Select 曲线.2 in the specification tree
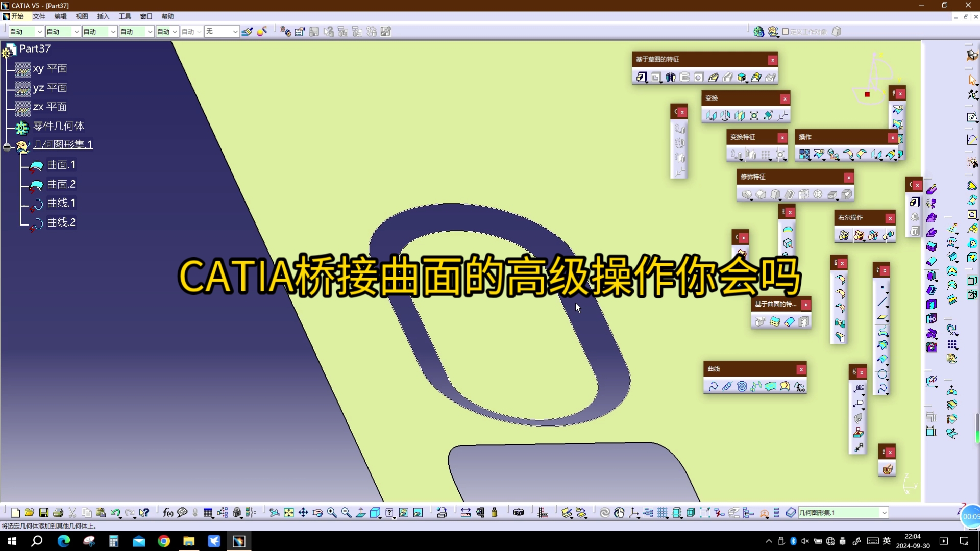The height and width of the screenshot is (551, 980). click(x=61, y=222)
